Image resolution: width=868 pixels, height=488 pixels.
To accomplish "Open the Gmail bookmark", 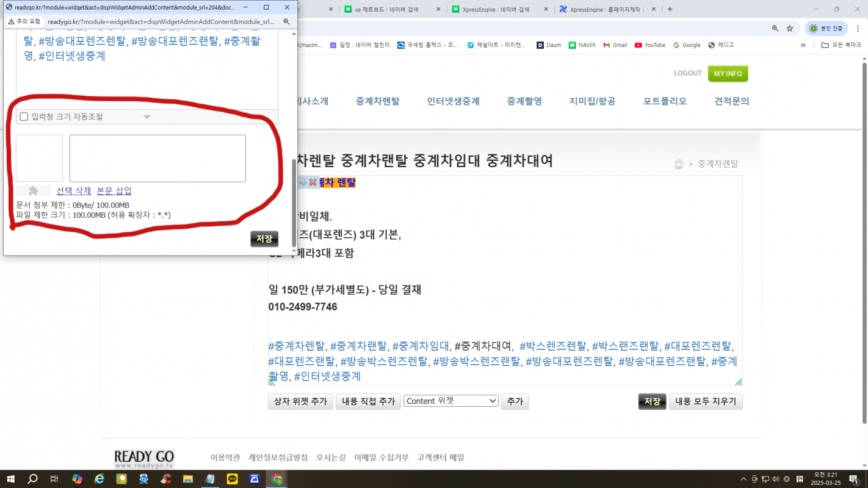I will pos(615,45).
